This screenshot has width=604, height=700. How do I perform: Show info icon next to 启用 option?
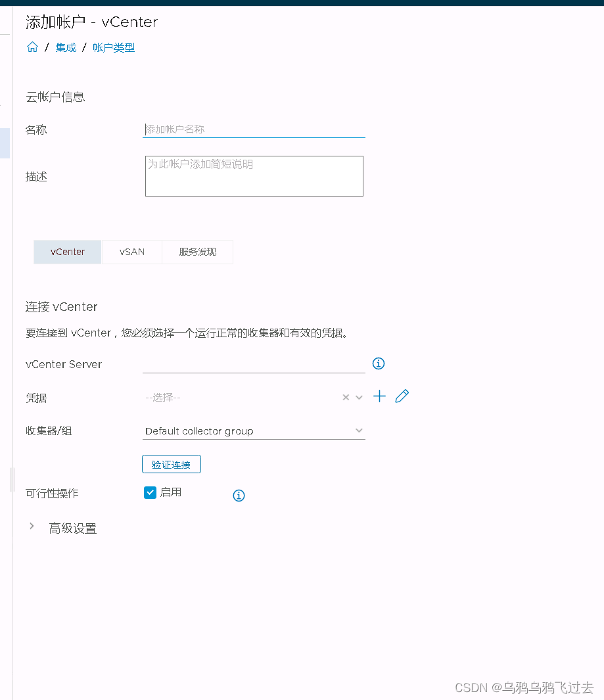click(x=239, y=495)
